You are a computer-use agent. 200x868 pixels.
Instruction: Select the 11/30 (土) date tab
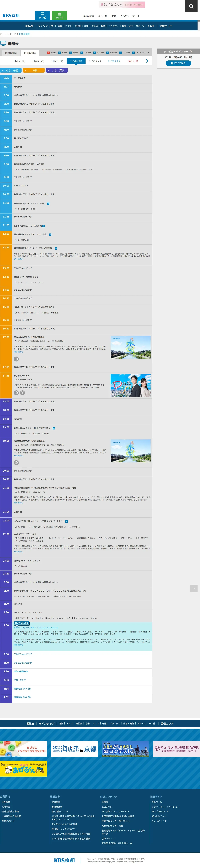[x=114, y=61]
